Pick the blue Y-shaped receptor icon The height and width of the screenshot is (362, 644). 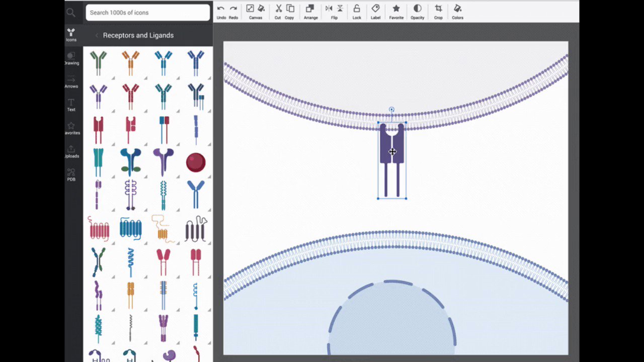(x=196, y=195)
